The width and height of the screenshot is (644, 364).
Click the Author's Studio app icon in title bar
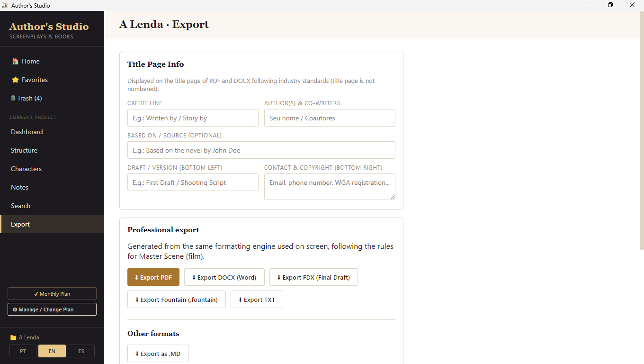(5, 5)
